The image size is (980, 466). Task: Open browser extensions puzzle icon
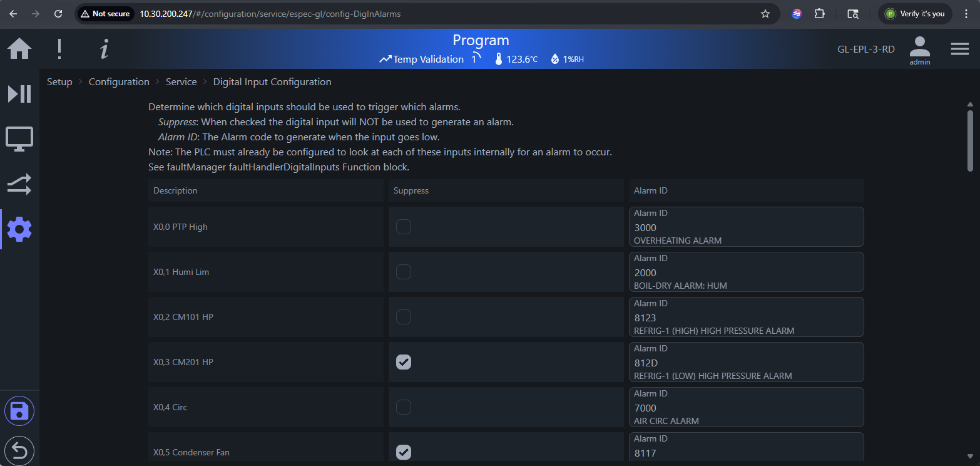819,14
